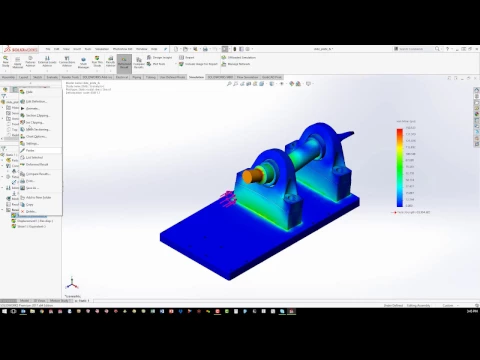The image size is (480, 360).
Task: Open the Help question-mark dropdown
Action: pyautogui.click(x=452, y=49)
